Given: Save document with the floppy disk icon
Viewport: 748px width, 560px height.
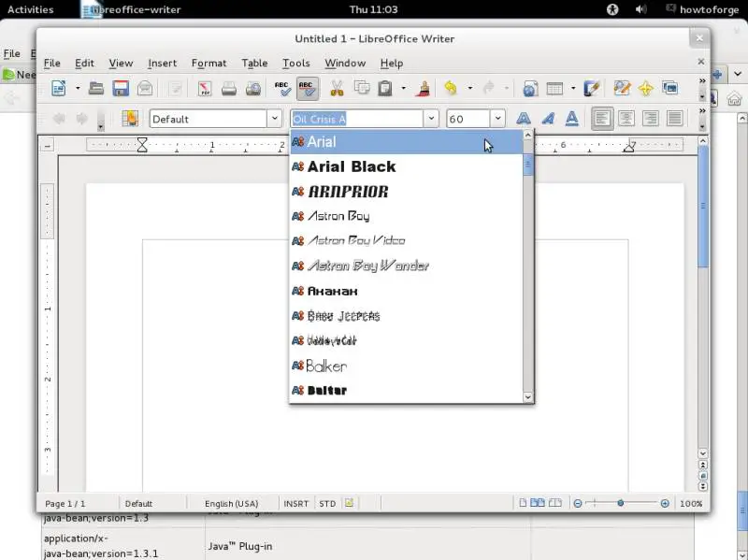Looking at the screenshot, I should pyautogui.click(x=121, y=88).
